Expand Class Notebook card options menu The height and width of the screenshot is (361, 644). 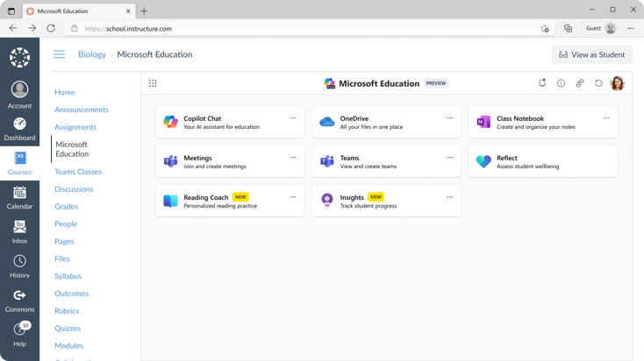pyautogui.click(x=606, y=118)
